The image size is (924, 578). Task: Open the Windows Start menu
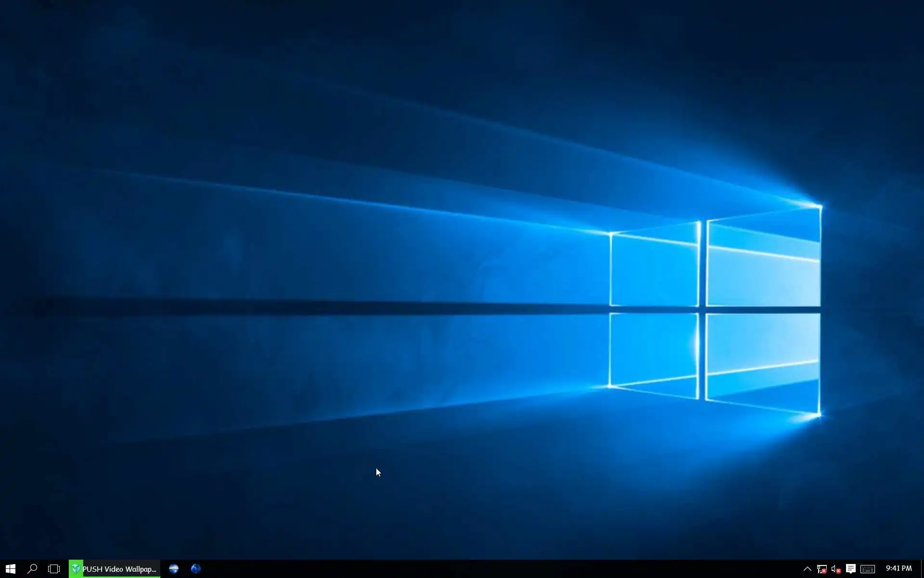(x=11, y=569)
